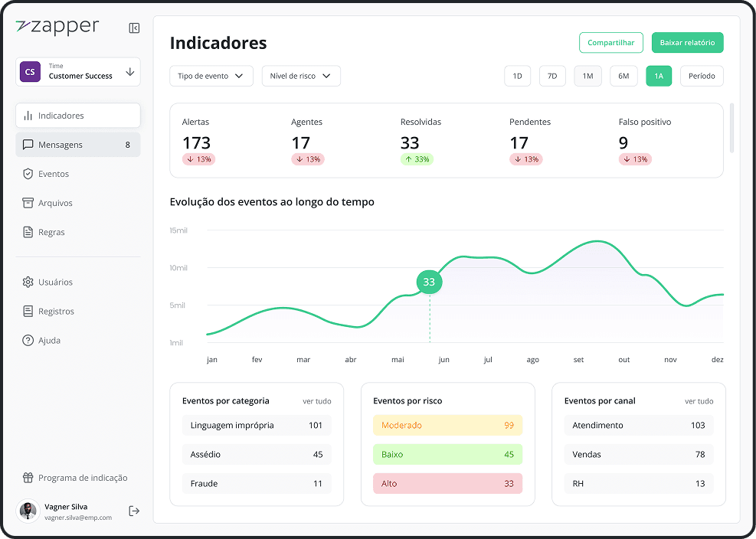Click the Eventos shield icon
This screenshot has height=539, width=756.
coord(28,174)
